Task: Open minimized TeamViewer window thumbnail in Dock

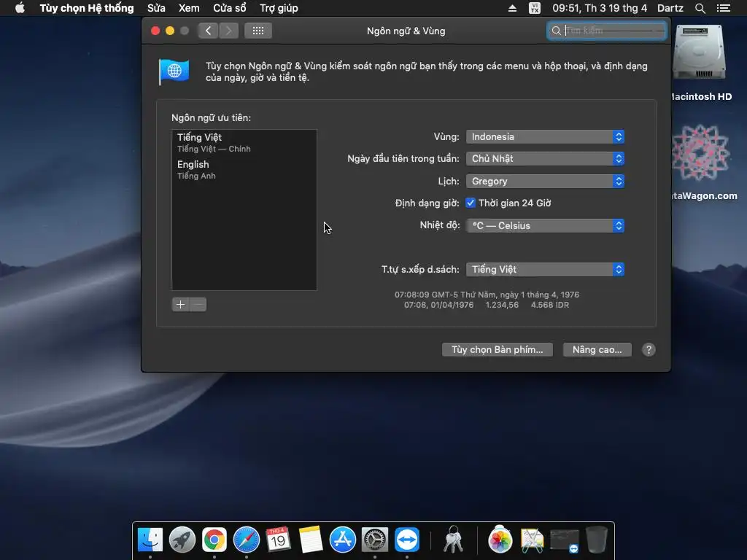Action: pos(565,541)
